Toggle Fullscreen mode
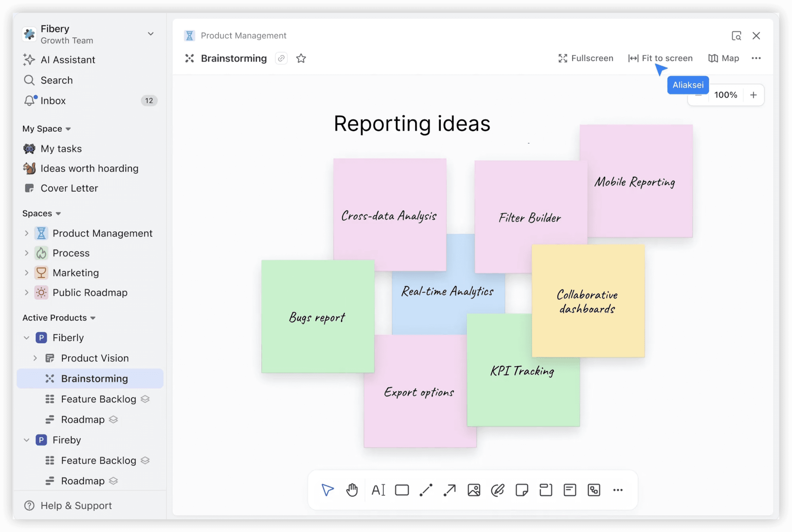The width and height of the screenshot is (792, 532). point(586,58)
